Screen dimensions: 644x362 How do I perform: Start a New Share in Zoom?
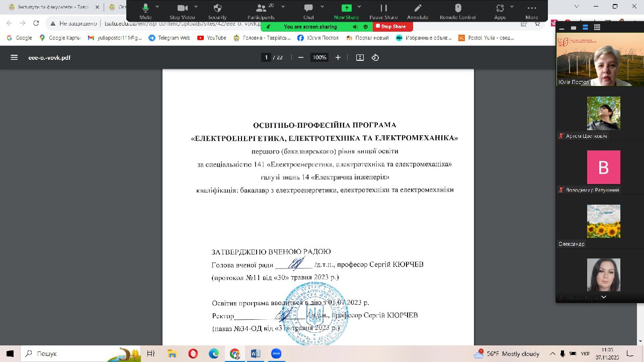(347, 11)
